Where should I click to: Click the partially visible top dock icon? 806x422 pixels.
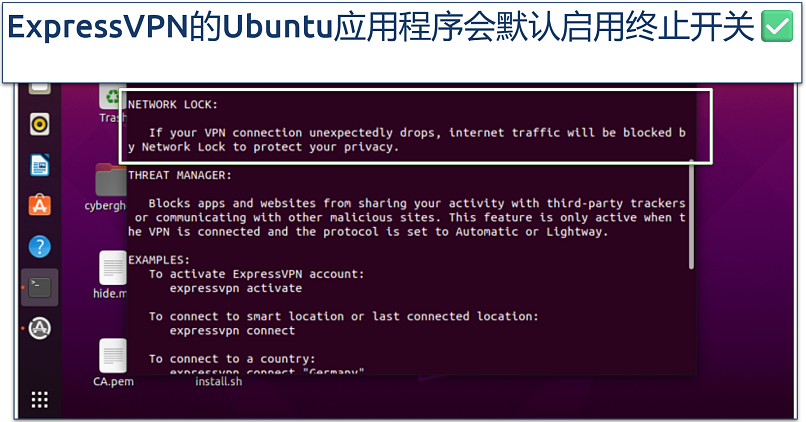coord(39,88)
